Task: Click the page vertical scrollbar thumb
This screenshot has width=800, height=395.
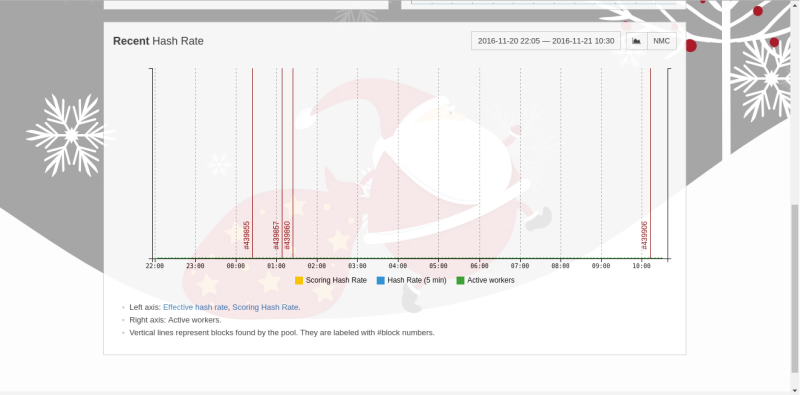Action: click(795, 288)
